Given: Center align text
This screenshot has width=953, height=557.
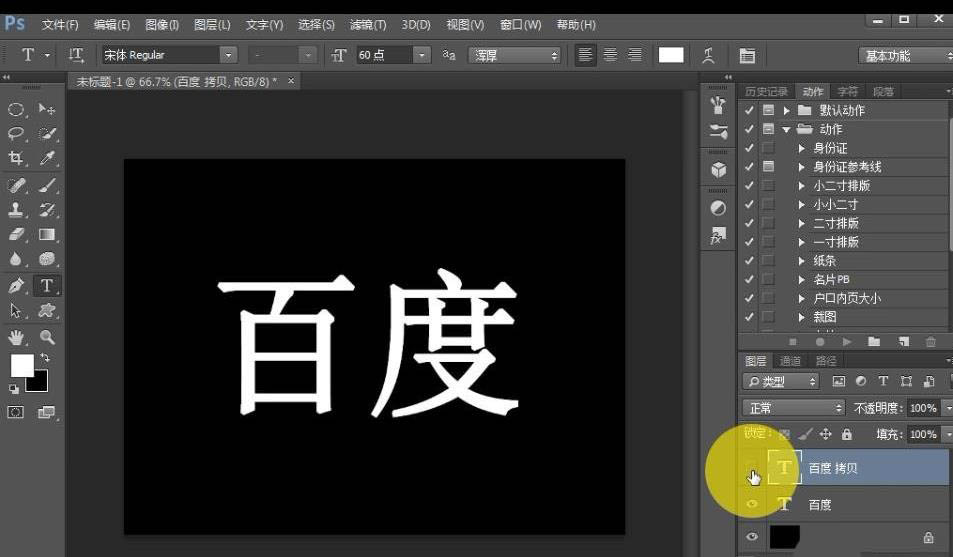Looking at the screenshot, I should tap(610, 55).
